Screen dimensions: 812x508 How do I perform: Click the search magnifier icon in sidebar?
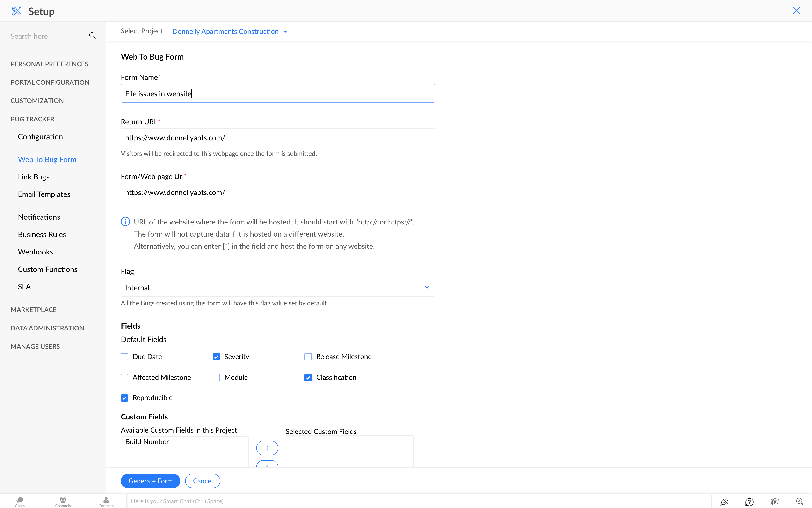click(92, 36)
